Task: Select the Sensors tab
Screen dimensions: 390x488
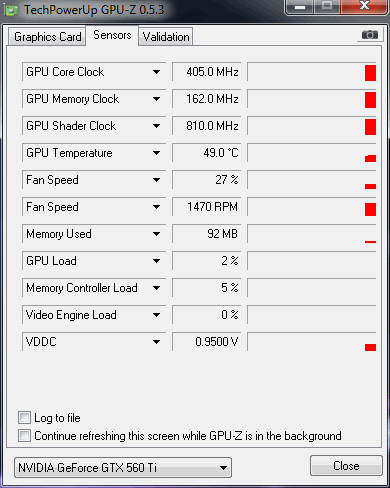Action: coord(112,35)
